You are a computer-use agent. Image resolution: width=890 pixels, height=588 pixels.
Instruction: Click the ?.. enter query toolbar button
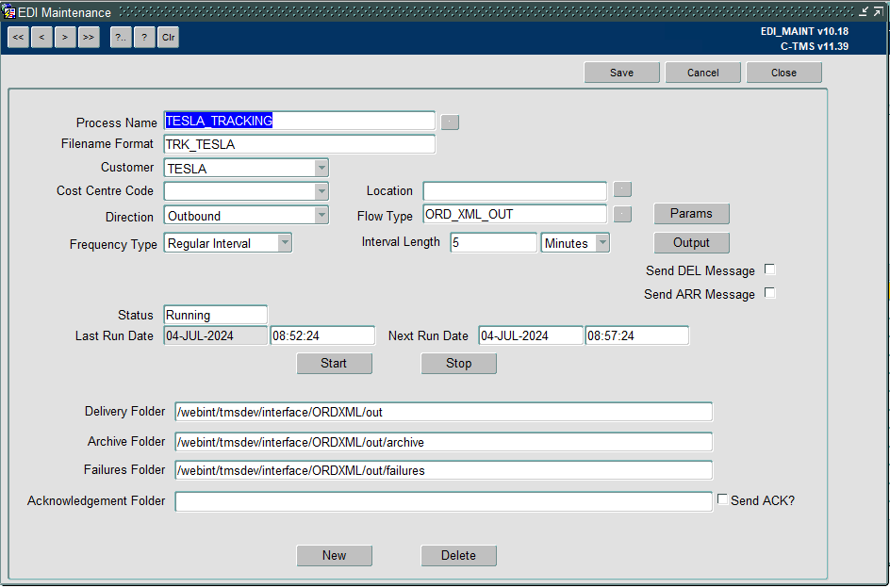[121, 38]
